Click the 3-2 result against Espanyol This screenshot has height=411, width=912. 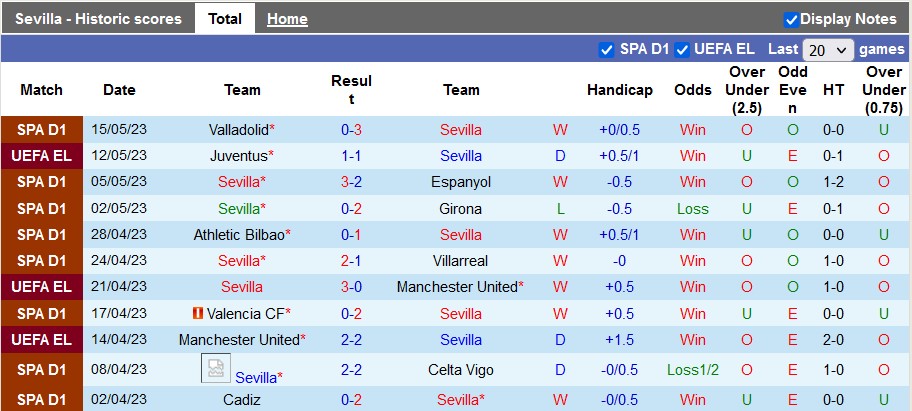tap(351, 182)
